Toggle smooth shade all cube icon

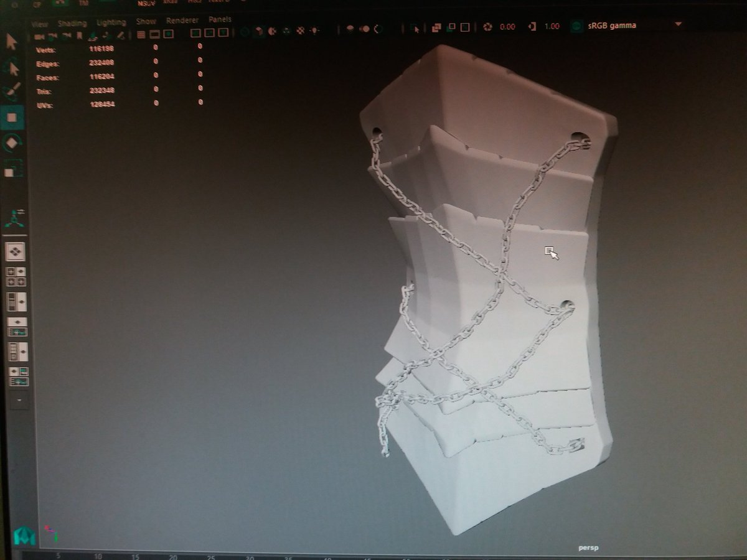pos(258,30)
